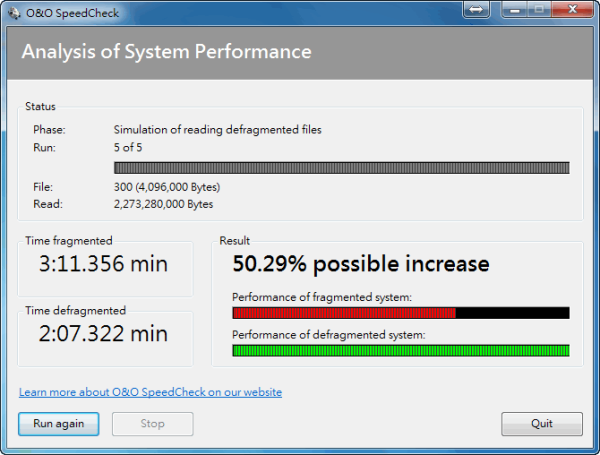Image resolution: width=600 pixels, height=455 pixels.
Task: Click the phase text about reading defragmented files
Action: (217, 130)
